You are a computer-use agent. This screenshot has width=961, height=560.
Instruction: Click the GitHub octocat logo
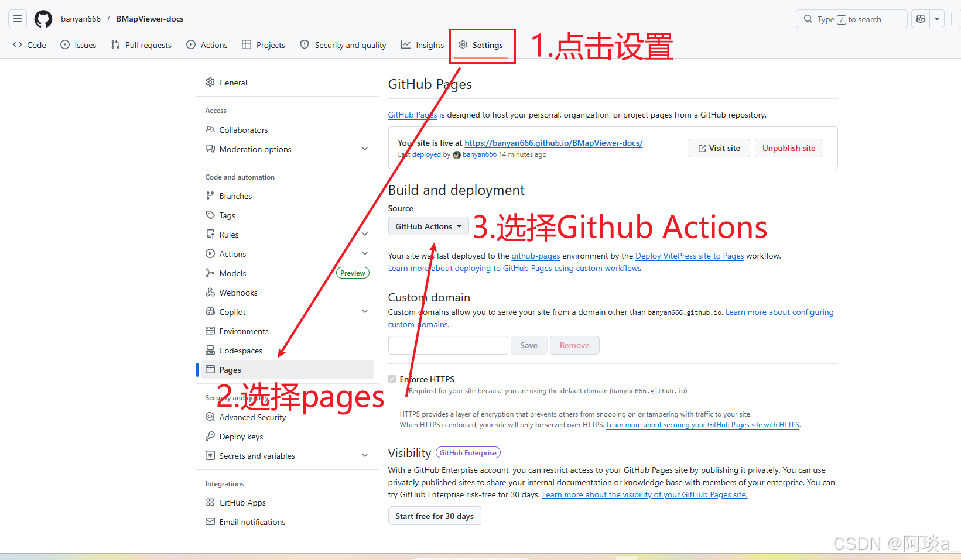(43, 19)
